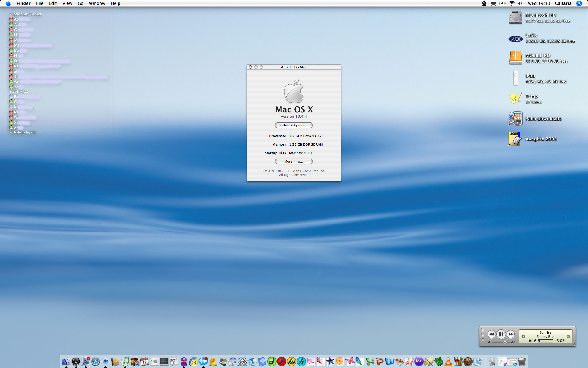The image size is (588, 368).
Task: Open the File menu
Action: [x=40, y=3]
